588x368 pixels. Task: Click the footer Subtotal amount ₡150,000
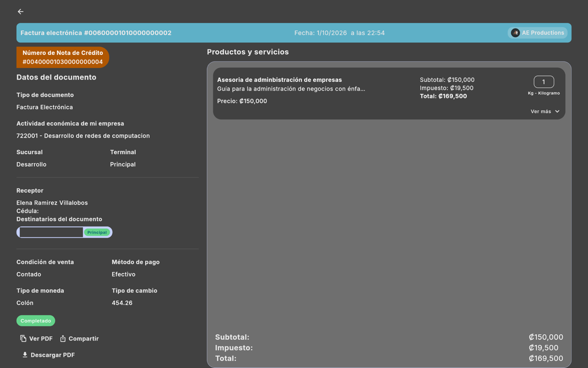pos(546,337)
